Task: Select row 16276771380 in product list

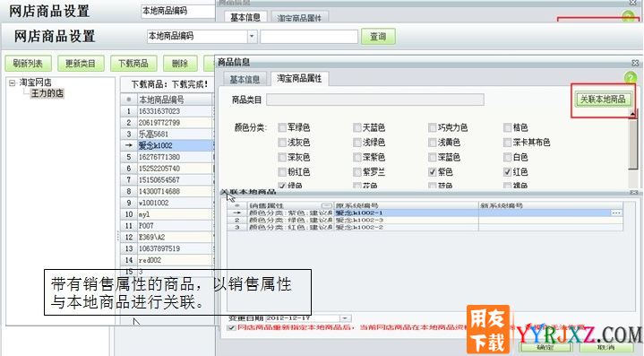Action: pos(167,157)
